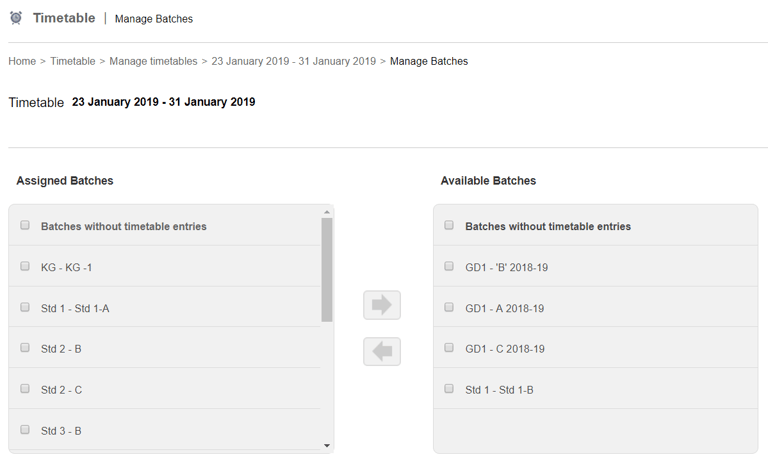The height and width of the screenshot is (466, 768).
Task: Click the right arrow to move batches
Action: tap(381, 305)
